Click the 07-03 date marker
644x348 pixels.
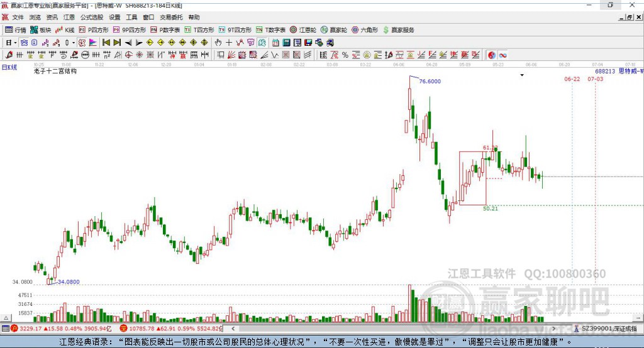point(595,79)
